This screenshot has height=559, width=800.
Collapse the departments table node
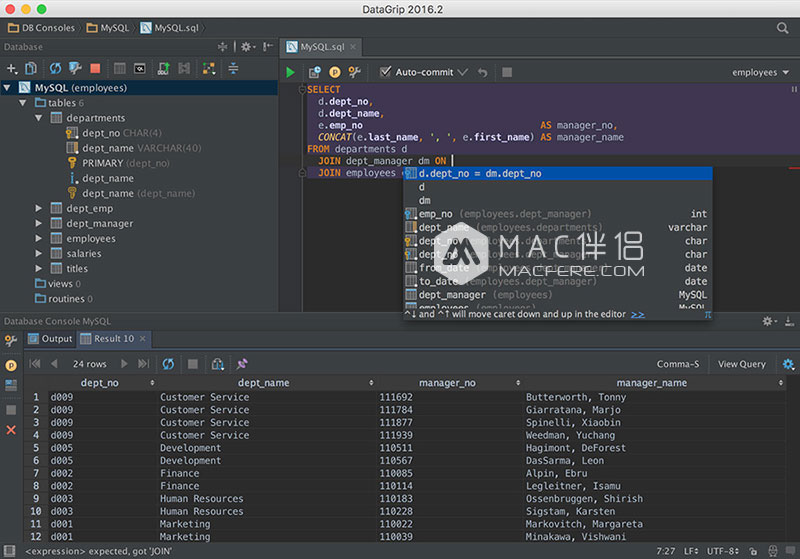[39, 118]
